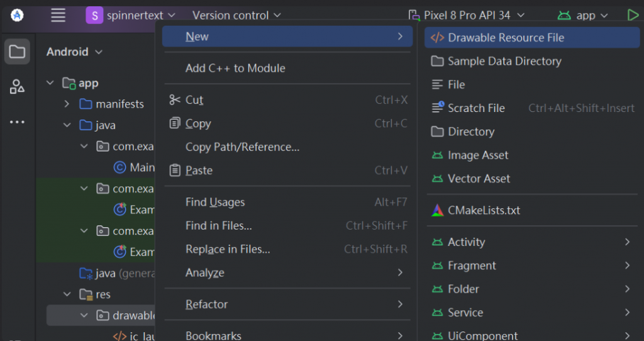Screen dimensions: 644x341
Task: Open the app run configuration dropdown
Action: [584, 15]
